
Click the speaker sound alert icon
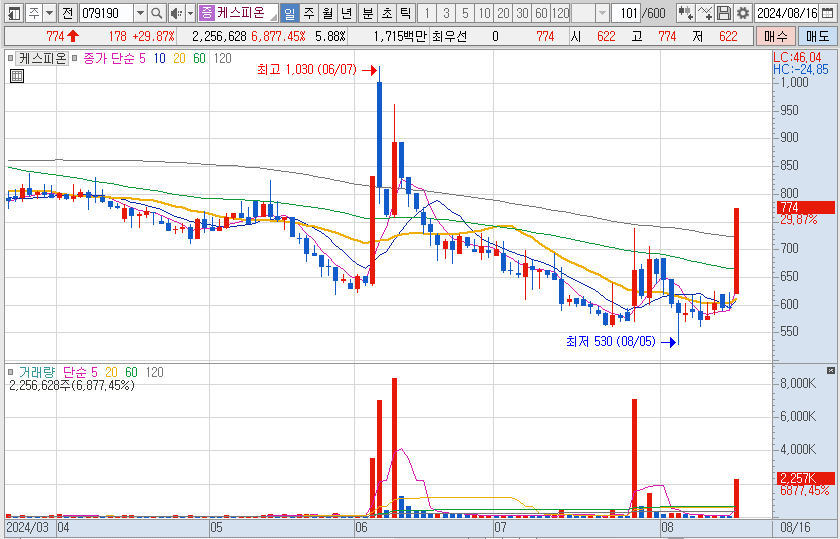176,13
